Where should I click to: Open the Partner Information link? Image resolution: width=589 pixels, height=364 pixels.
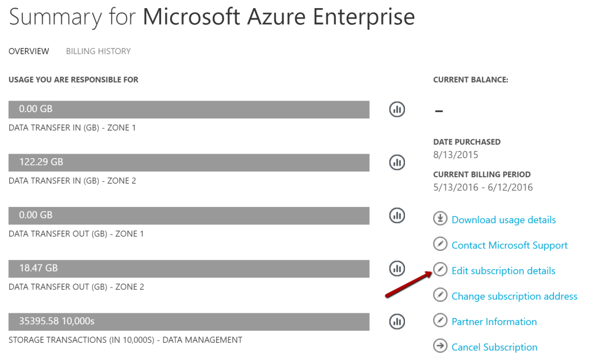[x=494, y=321]
